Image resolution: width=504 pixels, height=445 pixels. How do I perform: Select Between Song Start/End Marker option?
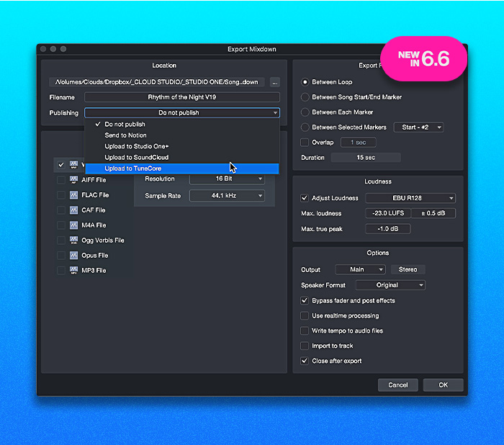coord(305,97)
